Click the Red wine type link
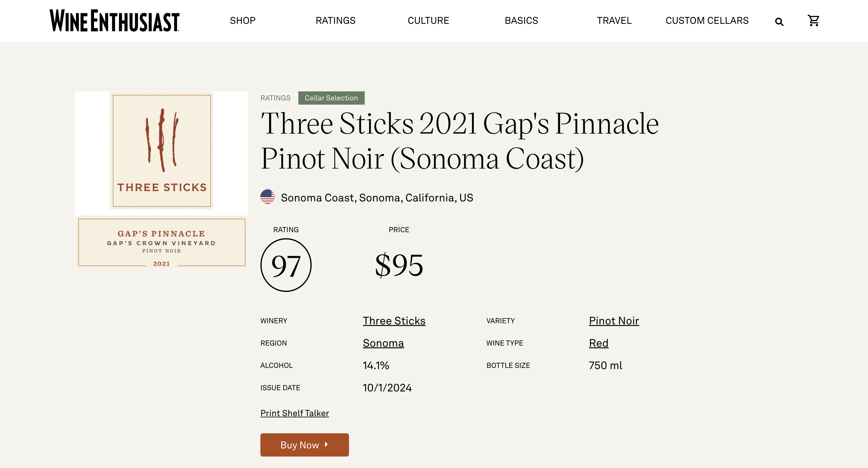 (x=599, y=343)
